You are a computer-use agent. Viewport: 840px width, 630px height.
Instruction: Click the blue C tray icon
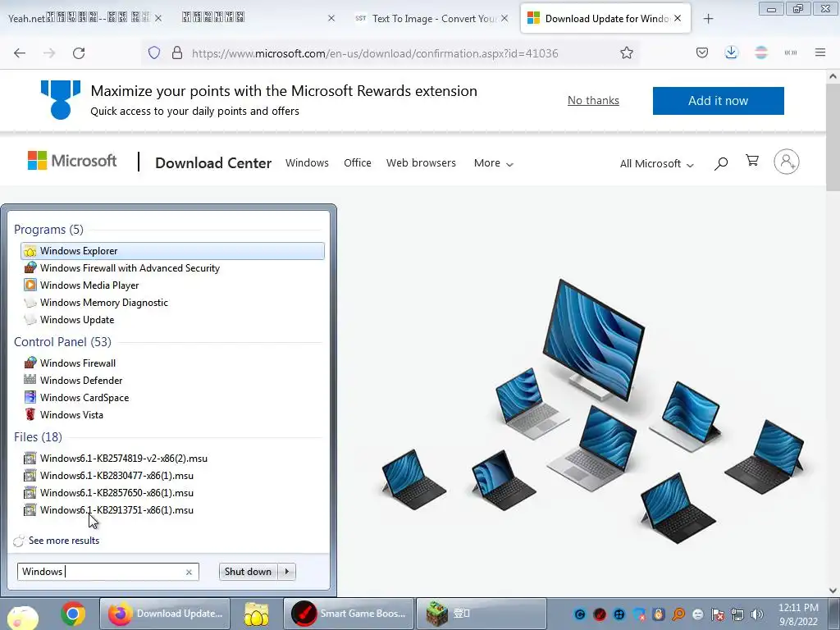point(580,614)
